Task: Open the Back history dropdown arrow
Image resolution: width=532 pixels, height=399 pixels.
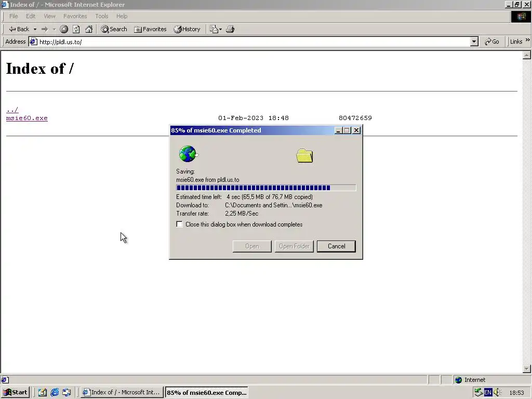Action: 35,29
